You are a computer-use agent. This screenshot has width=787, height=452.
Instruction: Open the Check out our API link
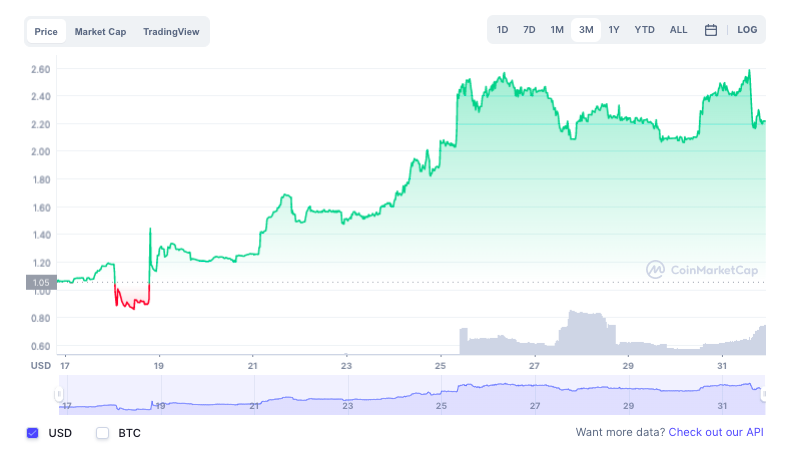pos(716,432)
